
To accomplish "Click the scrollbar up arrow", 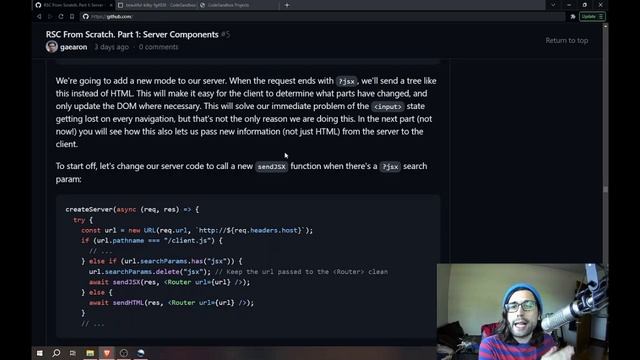I will 605,26.
